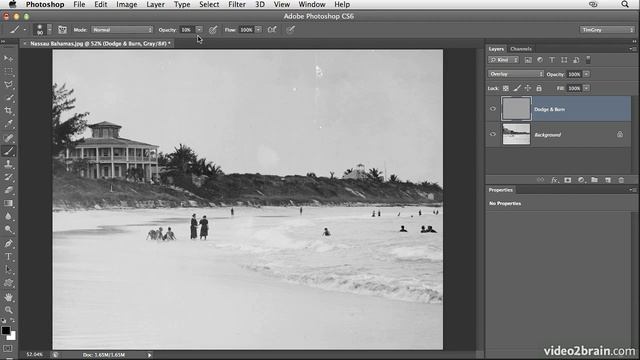Screen dimensions: 640x360
Task: Select the Custom Shape tool
Action: click(x=8, y=283)
